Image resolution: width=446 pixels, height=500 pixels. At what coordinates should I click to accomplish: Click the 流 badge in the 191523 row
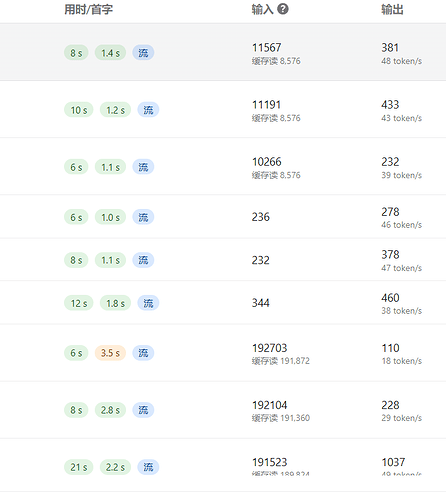click(148, 467)
